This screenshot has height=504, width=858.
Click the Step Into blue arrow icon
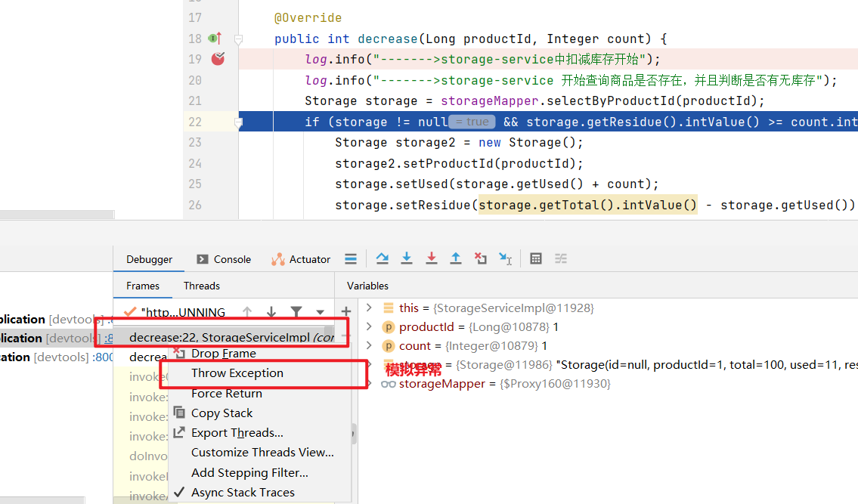407,258
